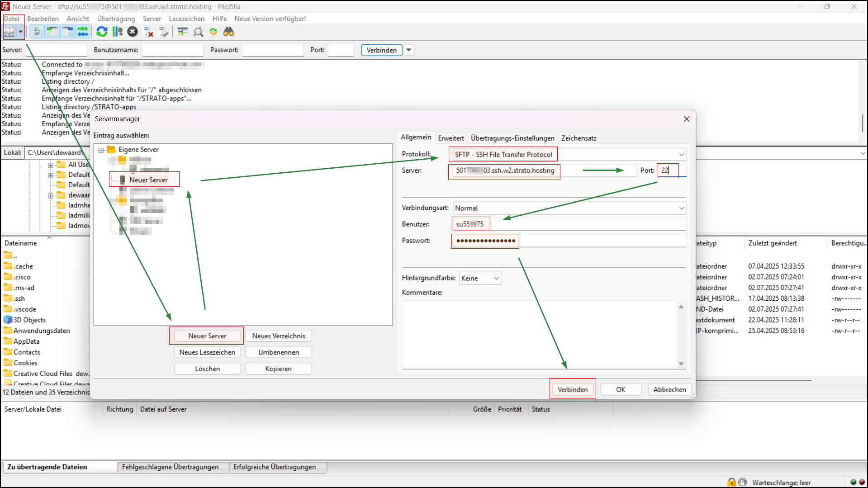Open the Site Manager via toolbar icon
The image size is (868, 488).
click(x=10, y=32)
